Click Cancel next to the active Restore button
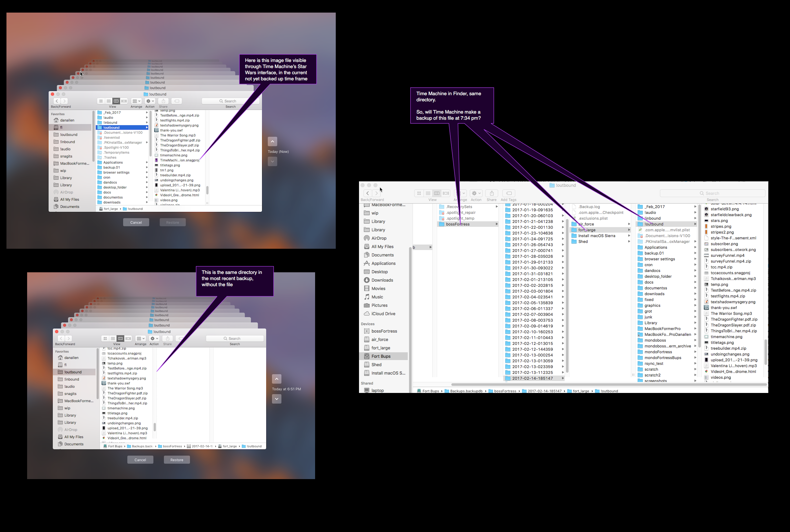790x532 pixels. click(x=140, y=460)
